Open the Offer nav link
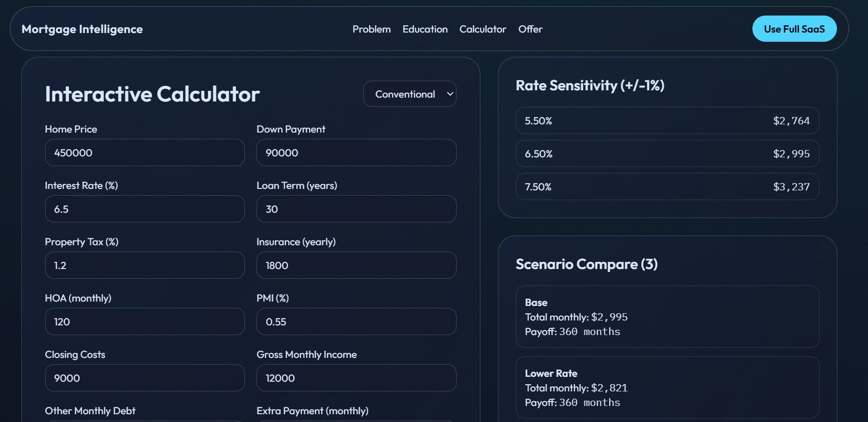Image resolution: width=868 pixels, height=422 pixels. point(530,29)
